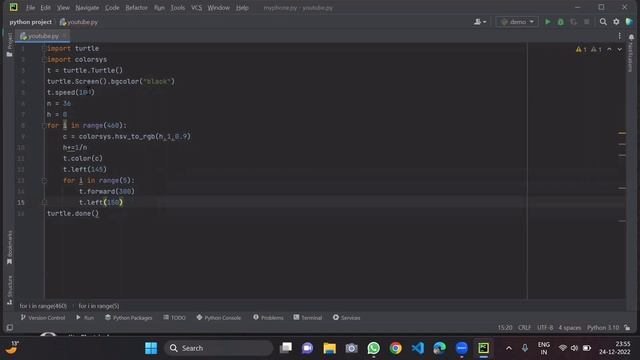Open the Help menu

pos(242,7)
